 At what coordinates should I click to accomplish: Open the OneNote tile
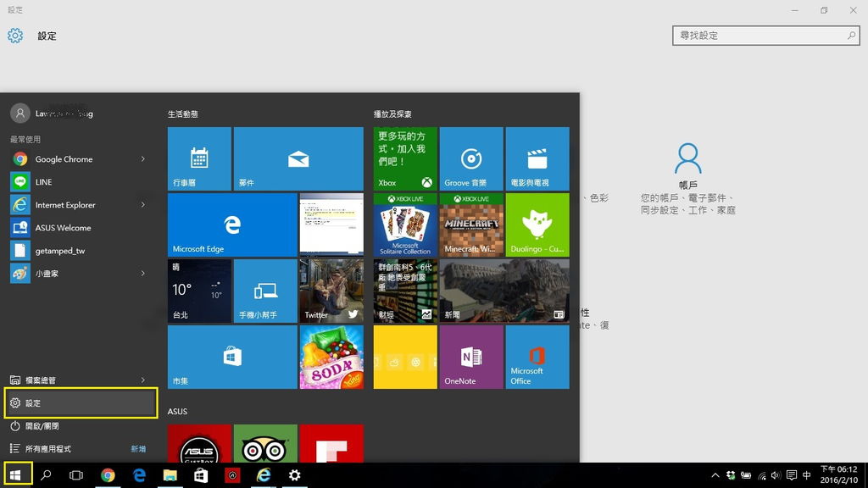pyautogui.click(x=471, y=357)
